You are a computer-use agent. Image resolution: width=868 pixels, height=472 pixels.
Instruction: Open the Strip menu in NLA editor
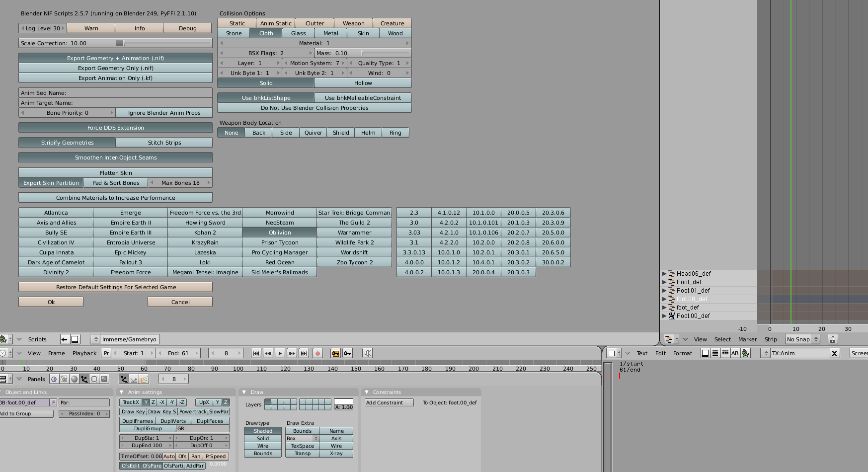point(771,339)
